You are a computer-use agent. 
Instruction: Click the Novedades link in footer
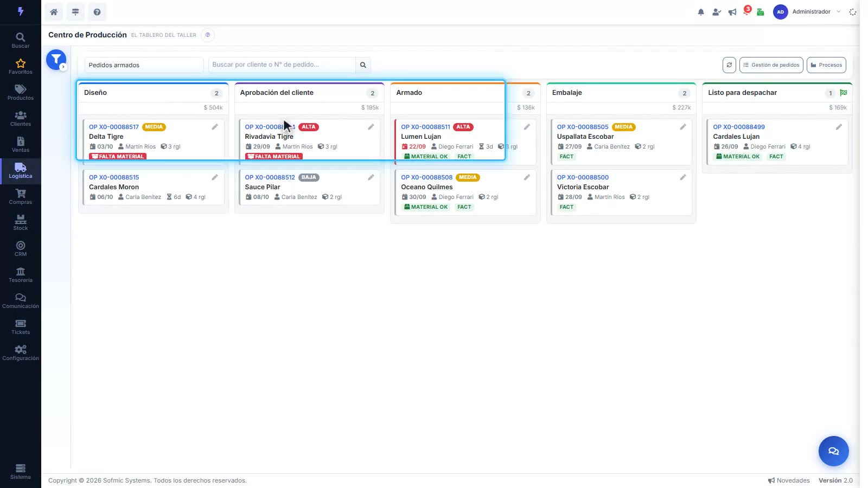pos(789,480)
